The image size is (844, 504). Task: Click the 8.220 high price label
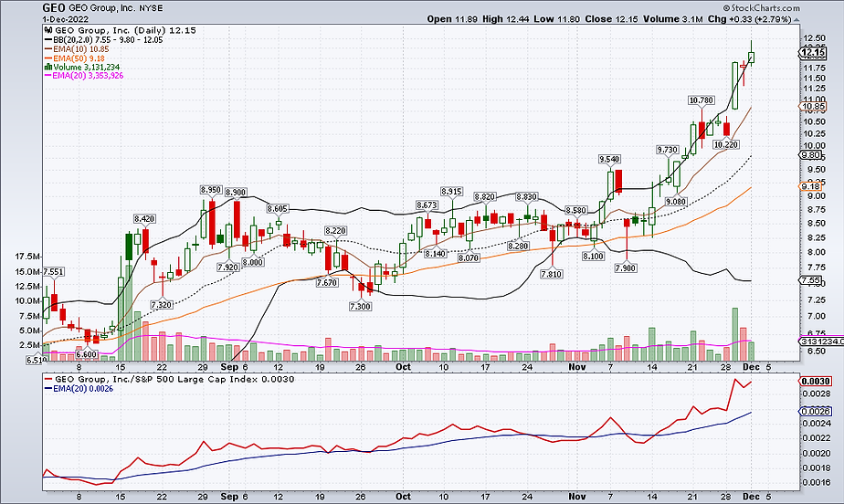click(335, 231)
